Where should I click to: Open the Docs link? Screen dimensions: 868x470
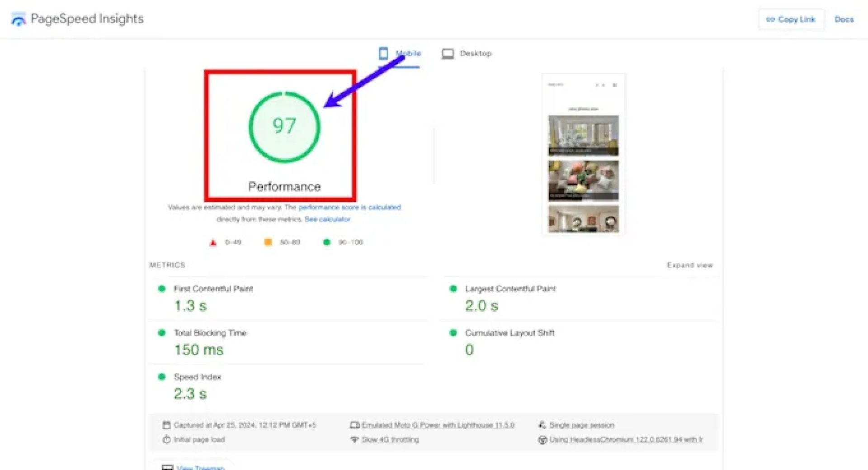tap(844, 19)
